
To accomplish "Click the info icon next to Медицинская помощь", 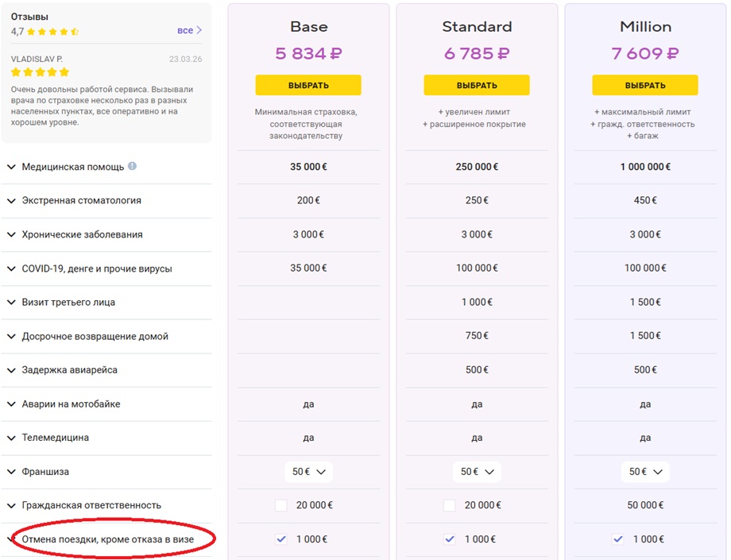I will pyautogui.click(x=133, y=166).
